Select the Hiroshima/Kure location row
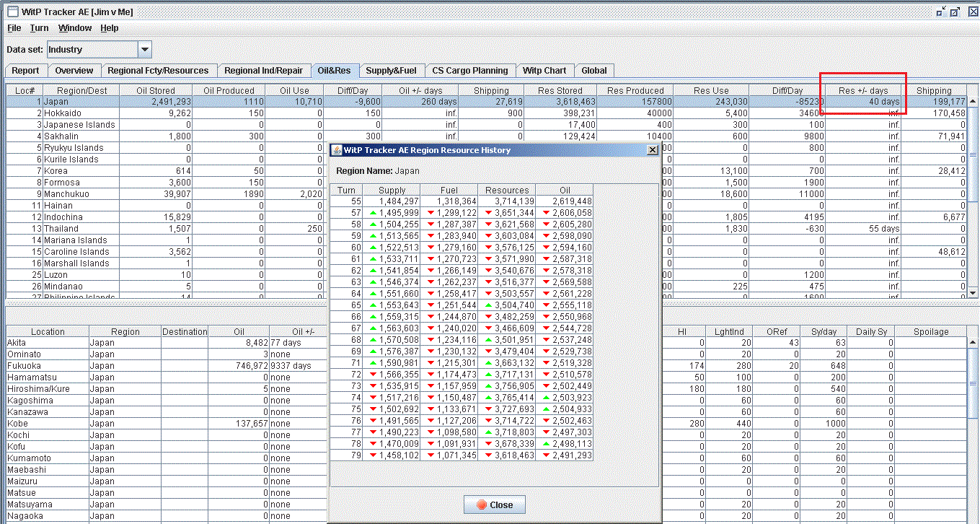Image resolution: width=980 pixels, height=524 pixels. pos(487,389)
